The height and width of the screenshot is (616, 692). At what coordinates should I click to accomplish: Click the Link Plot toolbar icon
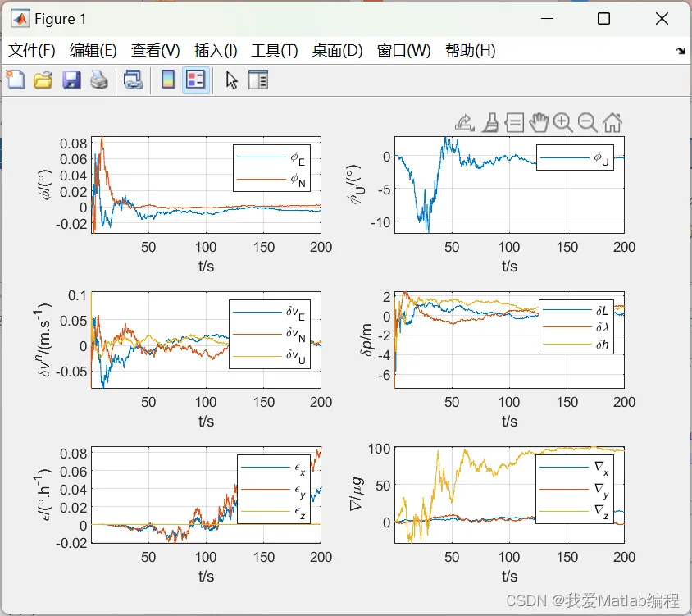click(x=133, y=80)
